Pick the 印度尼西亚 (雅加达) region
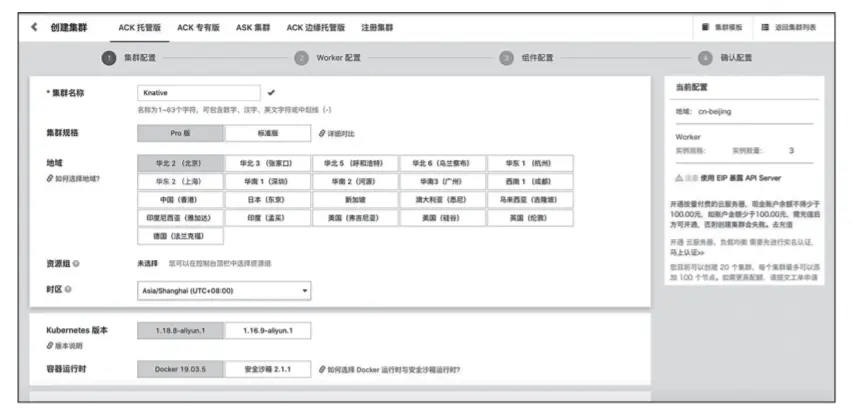The image size is (852, 412). tap(180, 218)
